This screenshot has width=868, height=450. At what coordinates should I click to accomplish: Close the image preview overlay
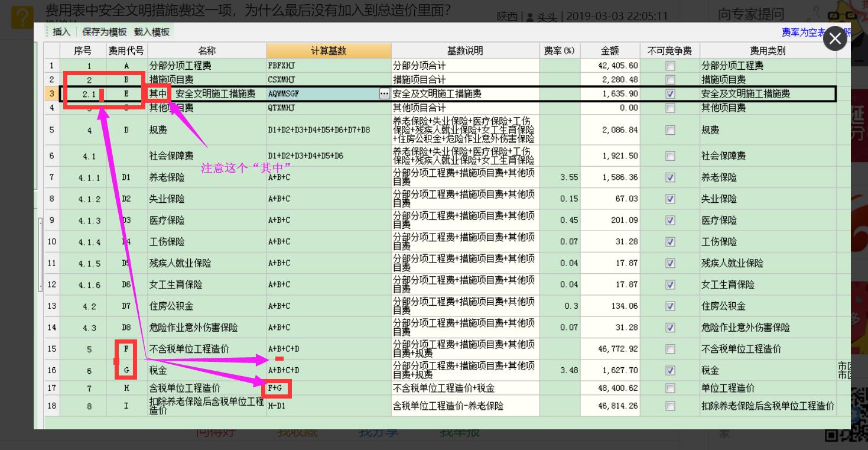[x=835, y=39]
